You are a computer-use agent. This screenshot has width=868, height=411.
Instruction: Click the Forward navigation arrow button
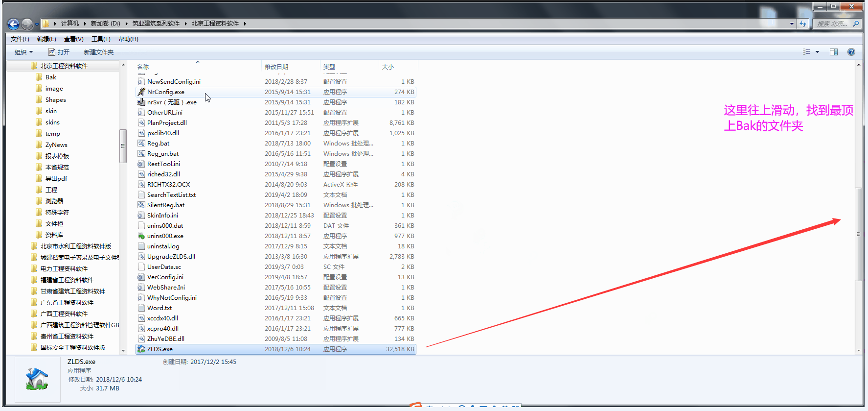(x=27, y=24)
